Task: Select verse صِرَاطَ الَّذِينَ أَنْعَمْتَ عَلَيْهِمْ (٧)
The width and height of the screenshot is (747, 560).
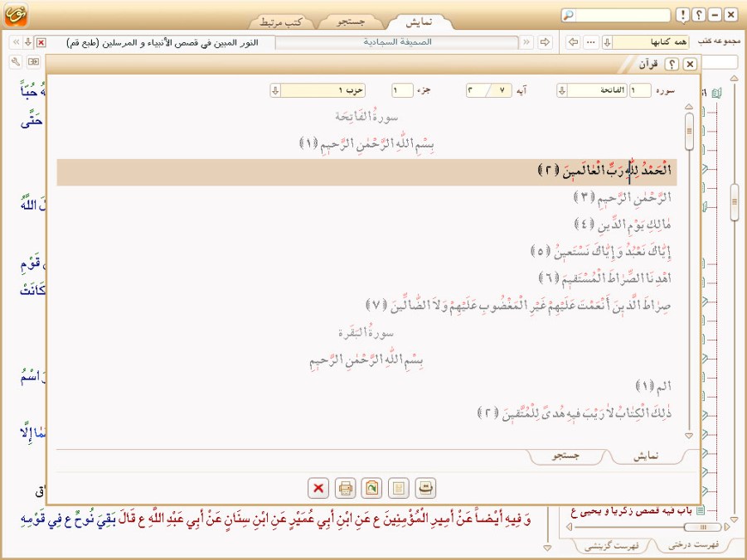Action: click(x=518, y=305)
